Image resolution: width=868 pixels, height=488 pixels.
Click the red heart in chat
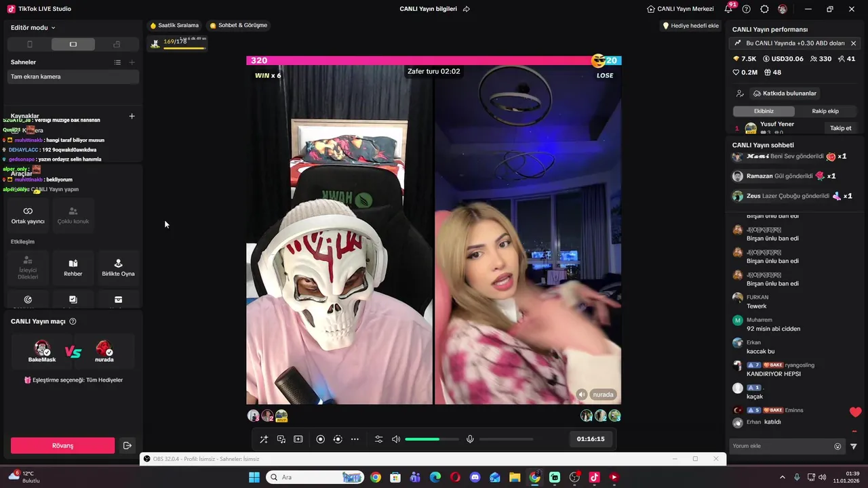tap(855, 412)
